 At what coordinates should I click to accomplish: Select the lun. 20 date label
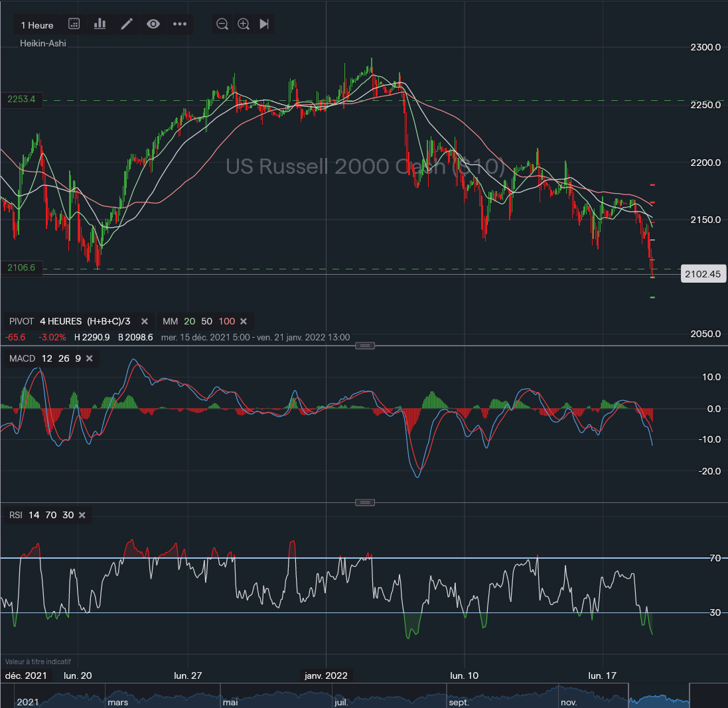[x=78, y=675]
